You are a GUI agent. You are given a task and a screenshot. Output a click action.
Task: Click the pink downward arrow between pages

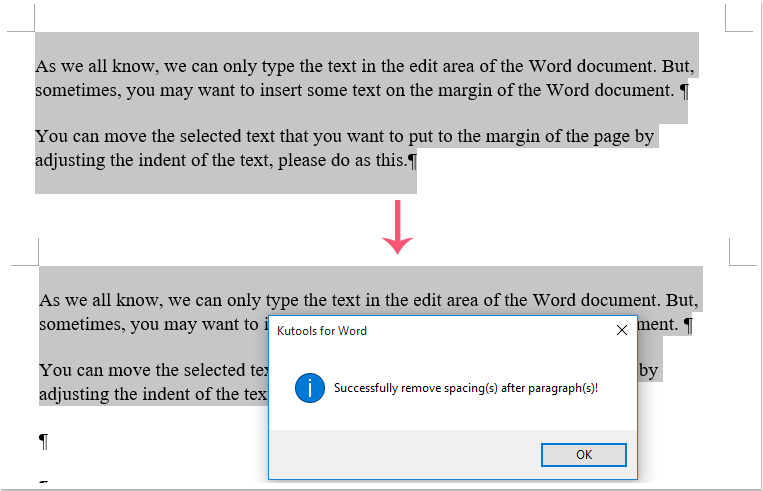coord(398,227)
